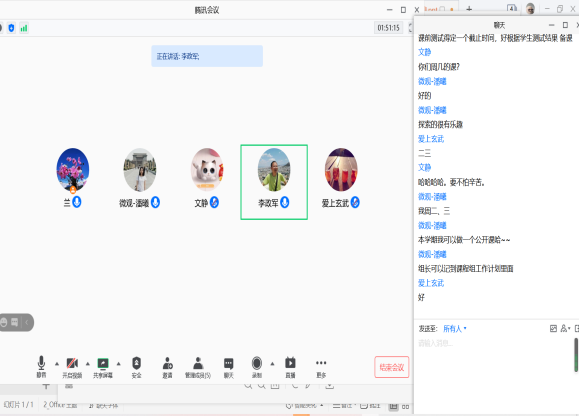Toggle the muted mic icon next to 文静

click(x=214, y=202)
